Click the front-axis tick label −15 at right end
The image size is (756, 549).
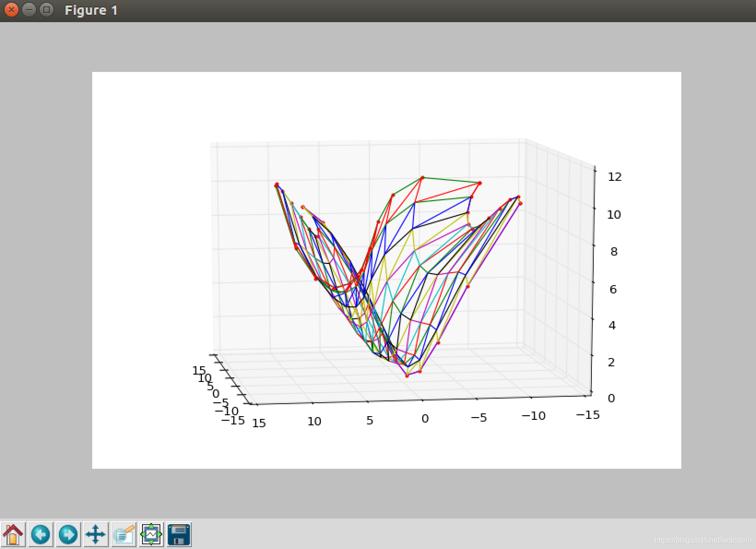pyautogui.click(x=588, y=415)
